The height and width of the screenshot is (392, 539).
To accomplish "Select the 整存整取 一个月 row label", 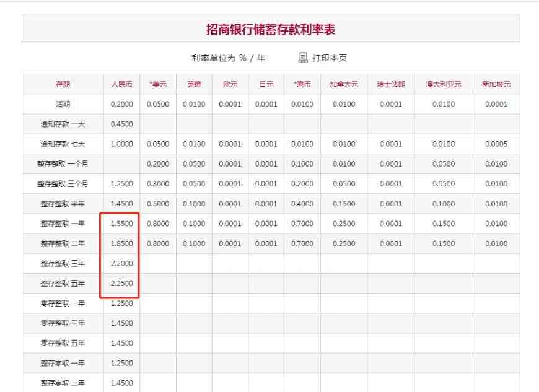I will pyautogui.click(x=63, y=164).
